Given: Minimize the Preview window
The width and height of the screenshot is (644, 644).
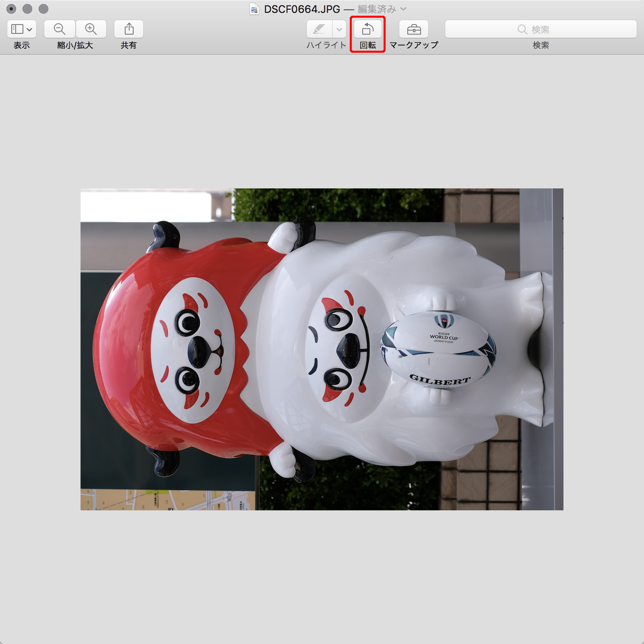Looking at the screenshot, I should point(27,8).
